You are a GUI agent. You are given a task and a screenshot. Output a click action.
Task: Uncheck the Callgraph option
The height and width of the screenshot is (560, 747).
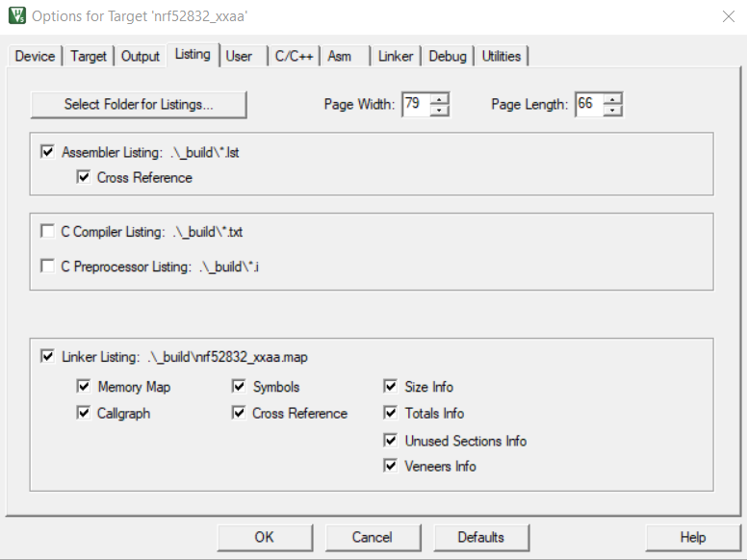(84, 413)
